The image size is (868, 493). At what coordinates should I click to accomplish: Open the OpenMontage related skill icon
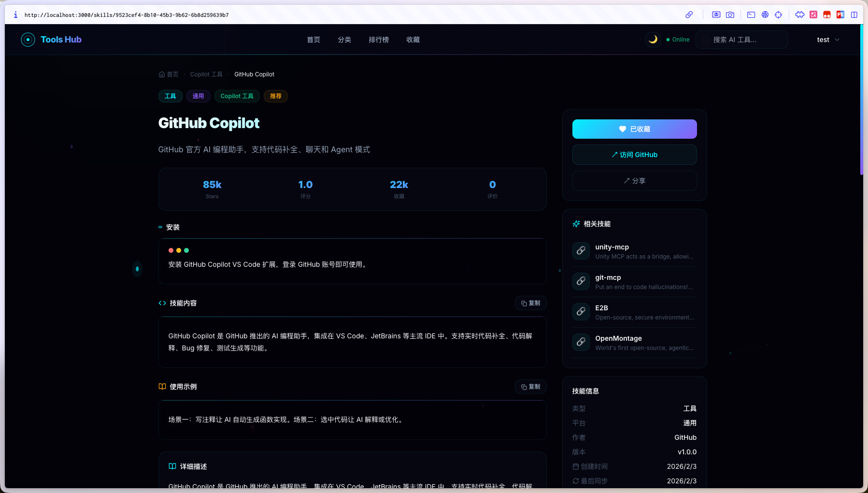coord(581,342)
